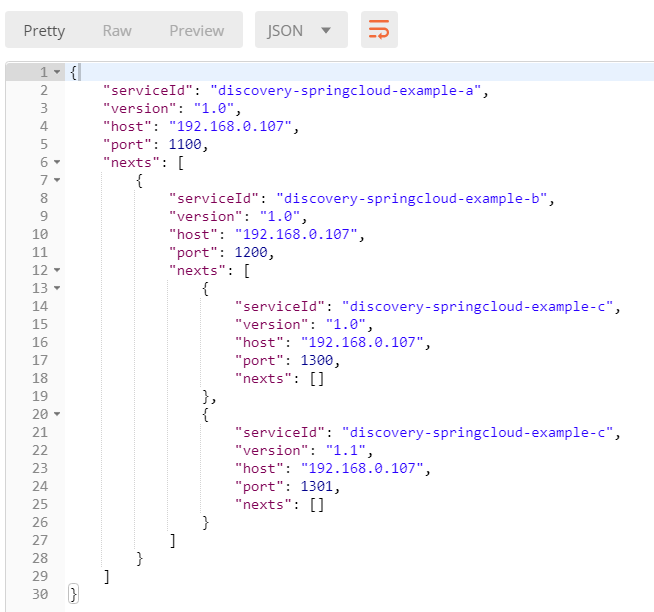Click line number 30 in the gutter
This screenshot has height=612, width=654.
38,594
